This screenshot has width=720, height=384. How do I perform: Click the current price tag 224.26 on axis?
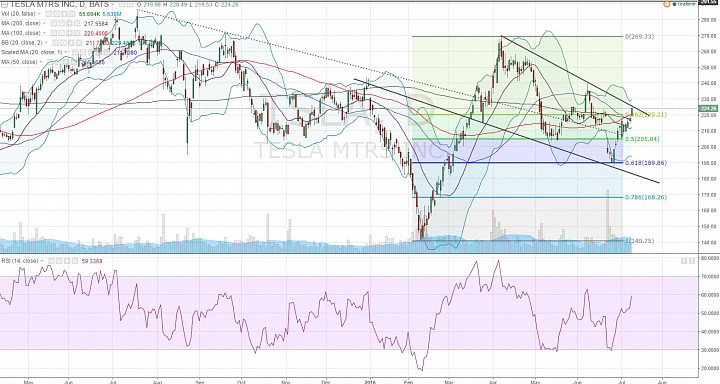(708, 108)
